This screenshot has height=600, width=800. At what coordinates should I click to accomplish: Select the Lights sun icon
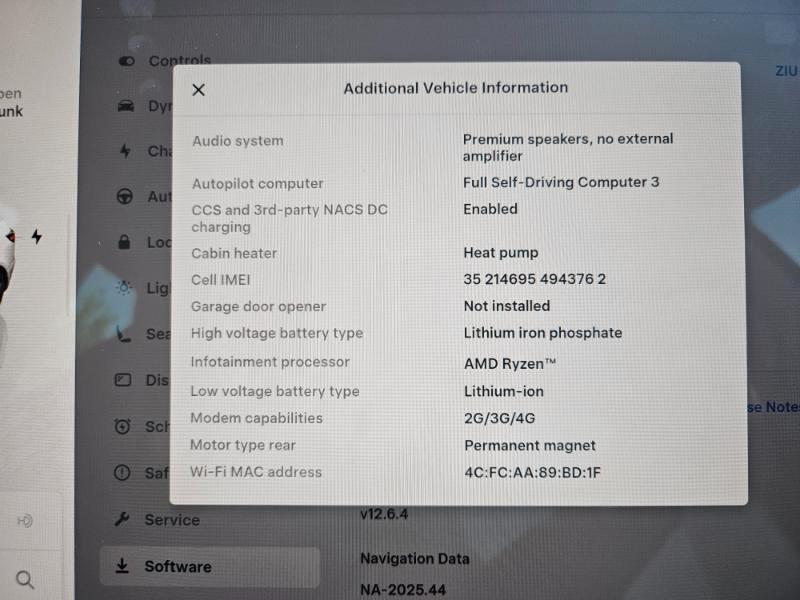click(125, 288)
